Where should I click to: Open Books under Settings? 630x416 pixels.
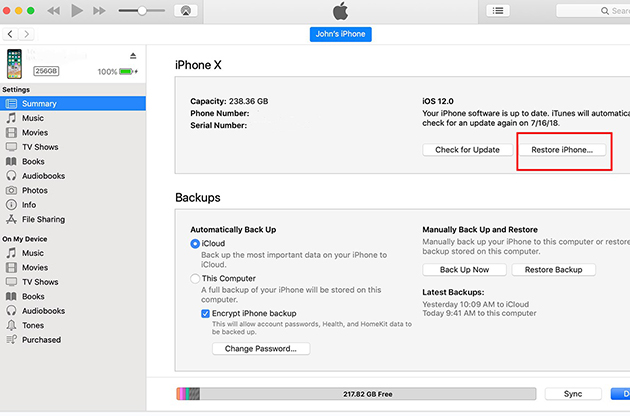tap(73, 161)
